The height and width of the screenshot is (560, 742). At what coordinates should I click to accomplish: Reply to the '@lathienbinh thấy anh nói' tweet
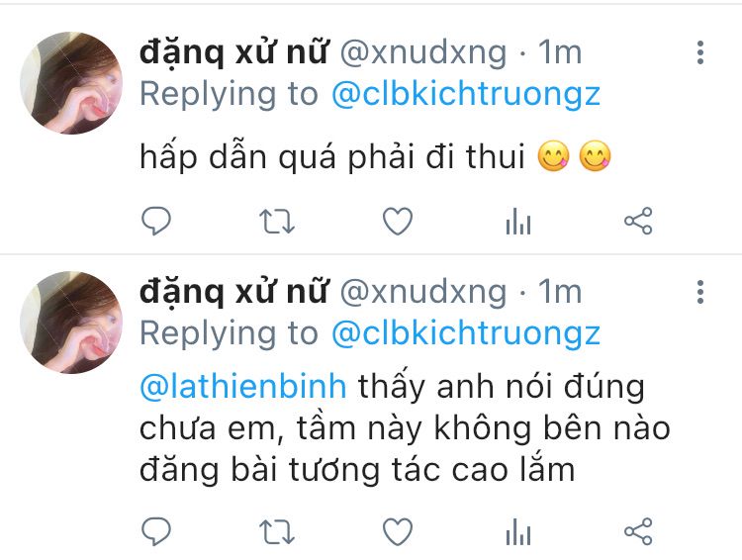click(x=156, y=531)
